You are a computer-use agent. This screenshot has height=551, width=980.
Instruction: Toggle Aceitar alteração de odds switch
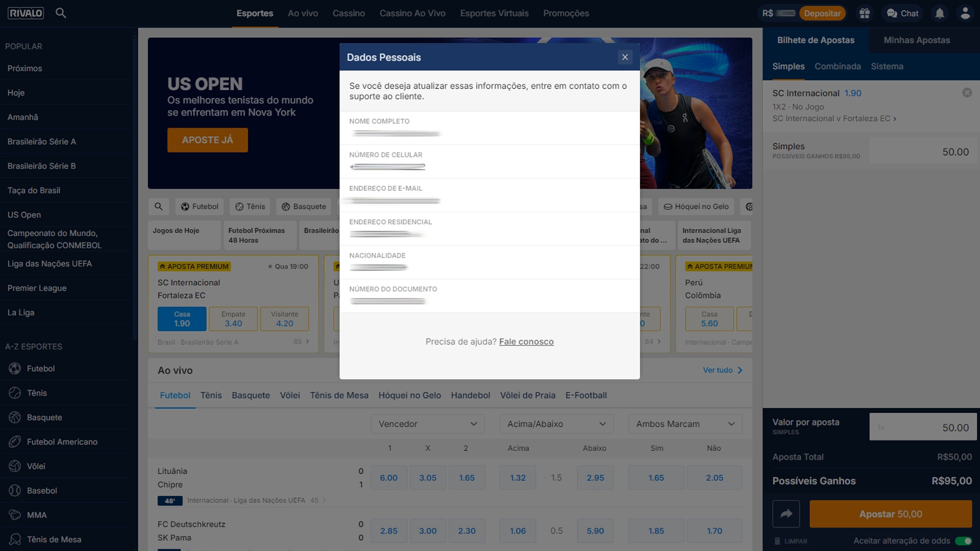pyautogui.click(x=963, y=541)
